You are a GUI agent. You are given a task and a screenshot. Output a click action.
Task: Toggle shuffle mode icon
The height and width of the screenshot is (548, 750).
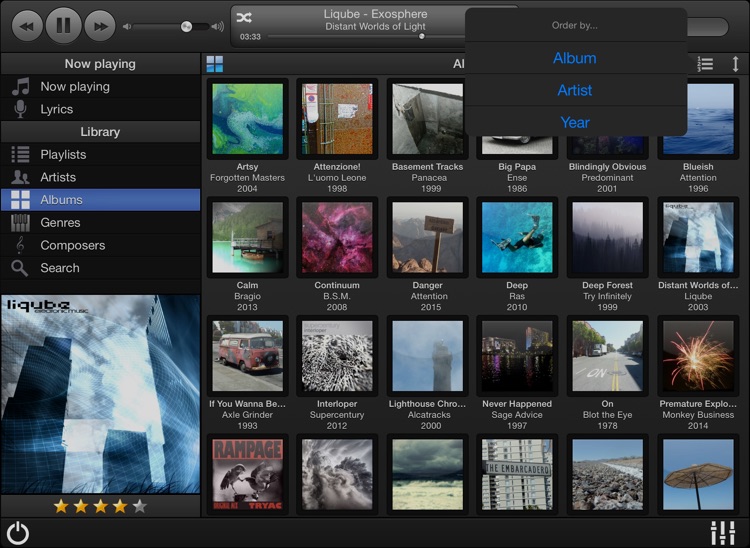pyautogui.click(x=244, y=18)
